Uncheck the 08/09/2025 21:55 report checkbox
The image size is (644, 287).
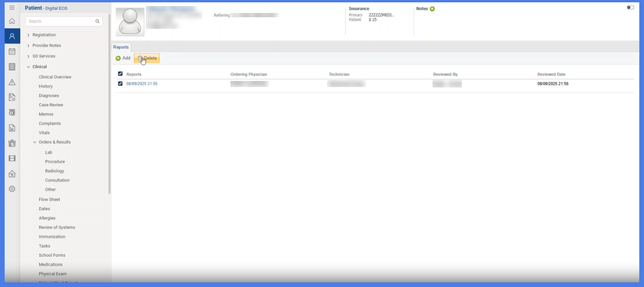[x=120, y=84]
